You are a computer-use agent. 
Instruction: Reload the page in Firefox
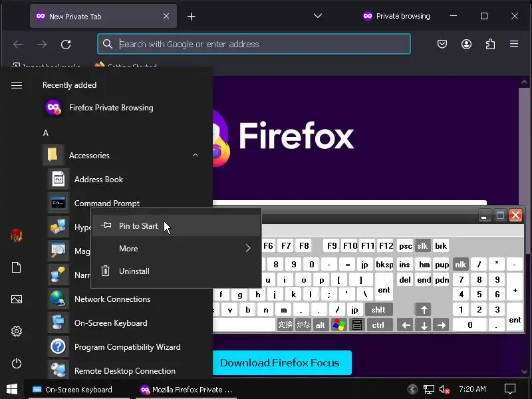tap(66, 44)
